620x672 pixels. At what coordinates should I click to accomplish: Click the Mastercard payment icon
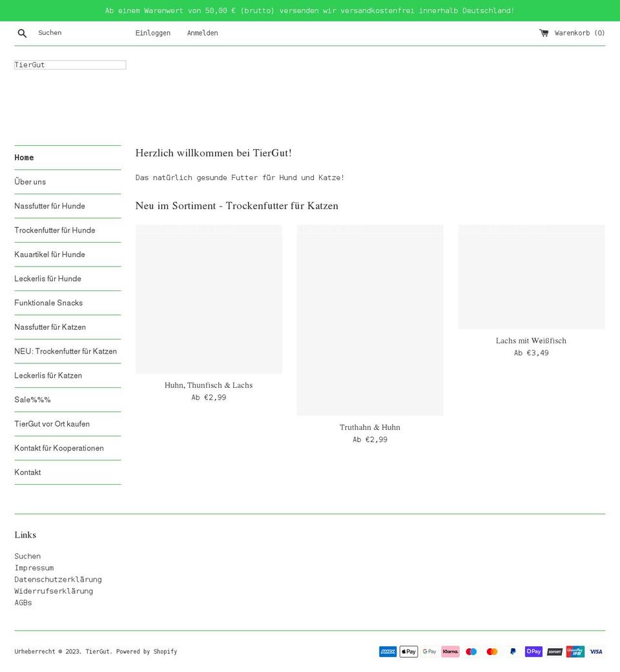(x=491, y=651)
